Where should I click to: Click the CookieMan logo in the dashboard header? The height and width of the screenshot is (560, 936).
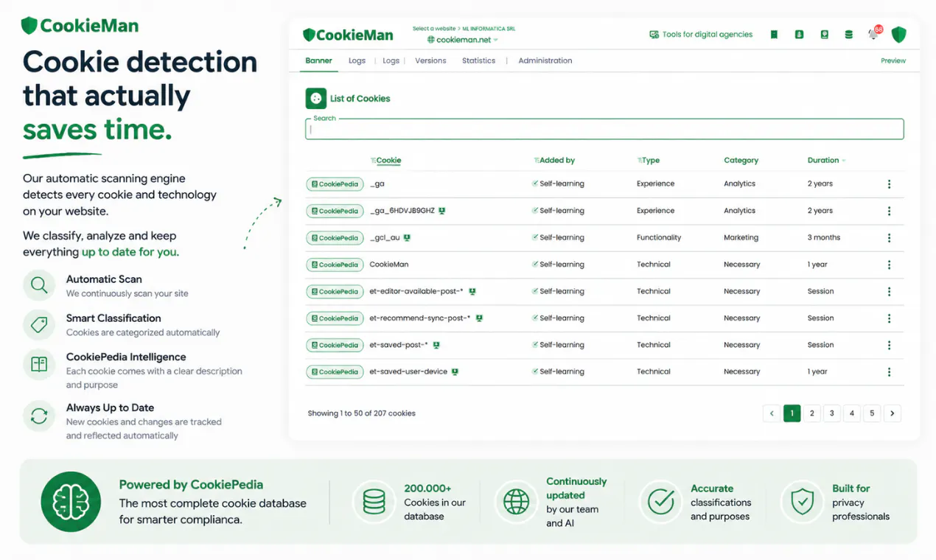tap(348, 35)
